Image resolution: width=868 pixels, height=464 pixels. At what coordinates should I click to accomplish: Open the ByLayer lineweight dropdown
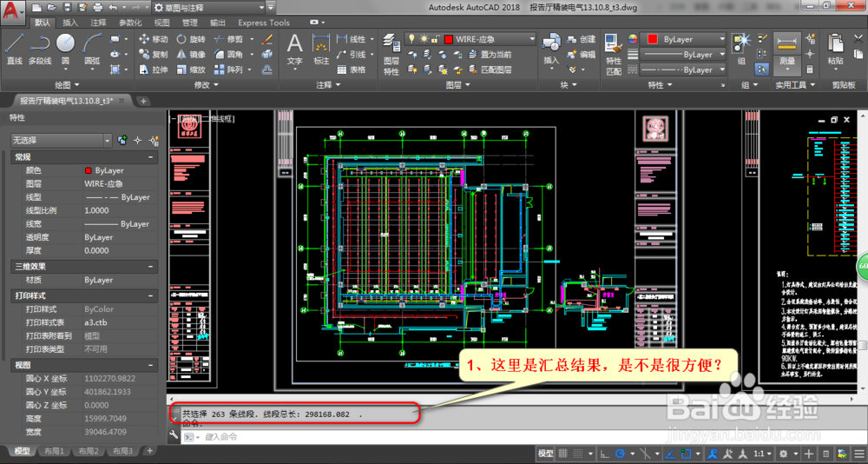(x=683, y=55)
